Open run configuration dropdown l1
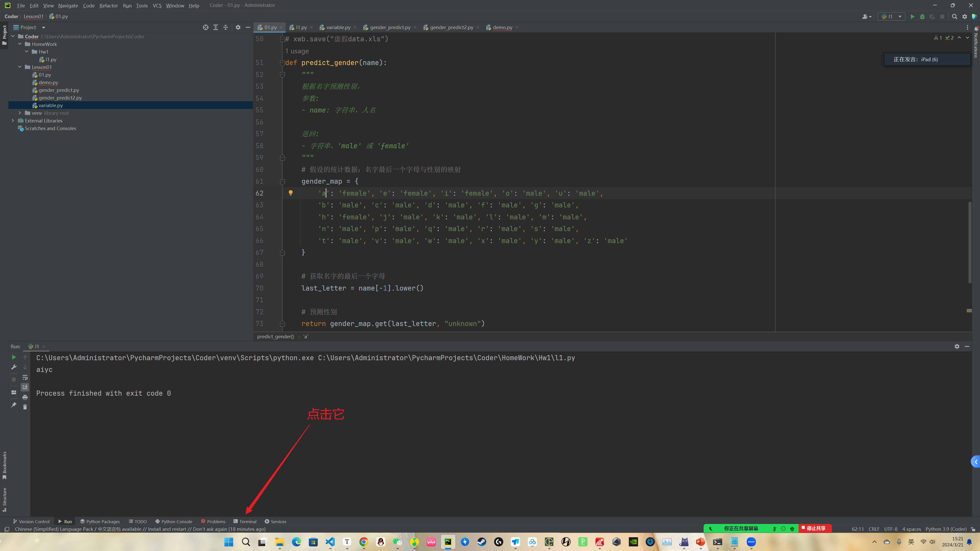This screenshot has width=980, height=551. (x=891, y=16)
